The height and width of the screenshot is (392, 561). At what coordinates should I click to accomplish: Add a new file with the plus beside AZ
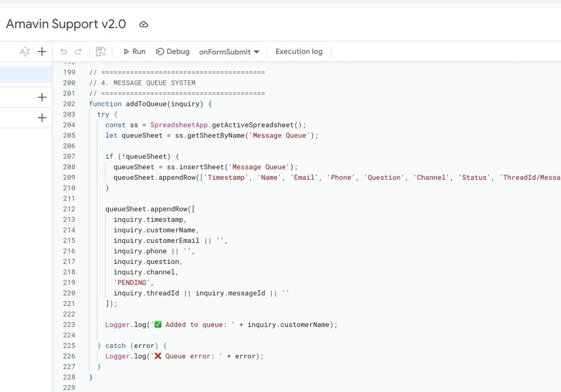(x=42, y=52)
